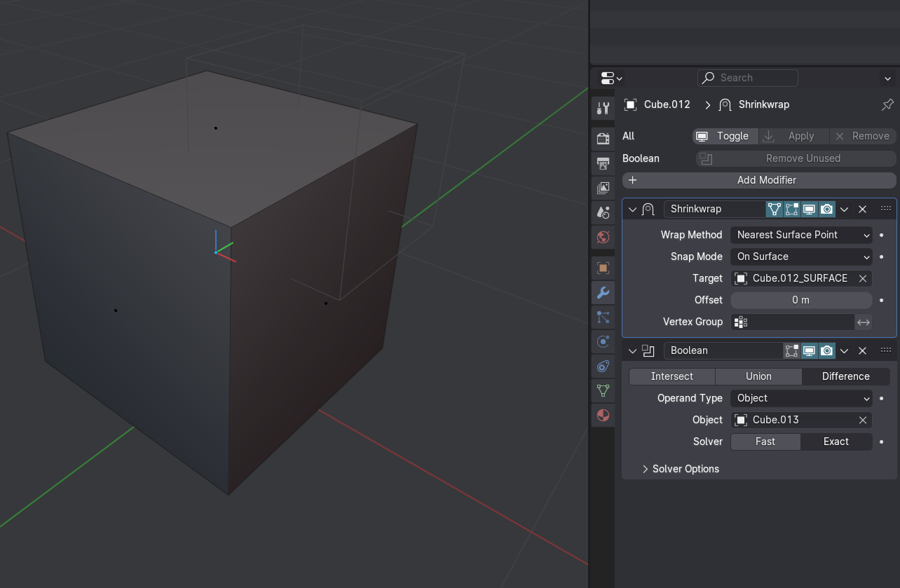Pin the properties editor context
This screenshot has width=900, height=588.
point(887,104)
